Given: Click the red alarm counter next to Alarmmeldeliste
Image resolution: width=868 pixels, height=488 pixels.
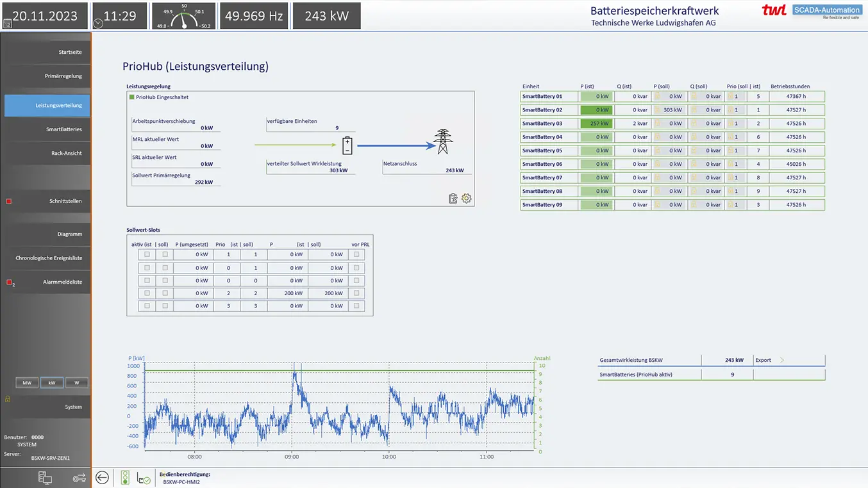Looking at the screenshot, I should tap(10, 282).
